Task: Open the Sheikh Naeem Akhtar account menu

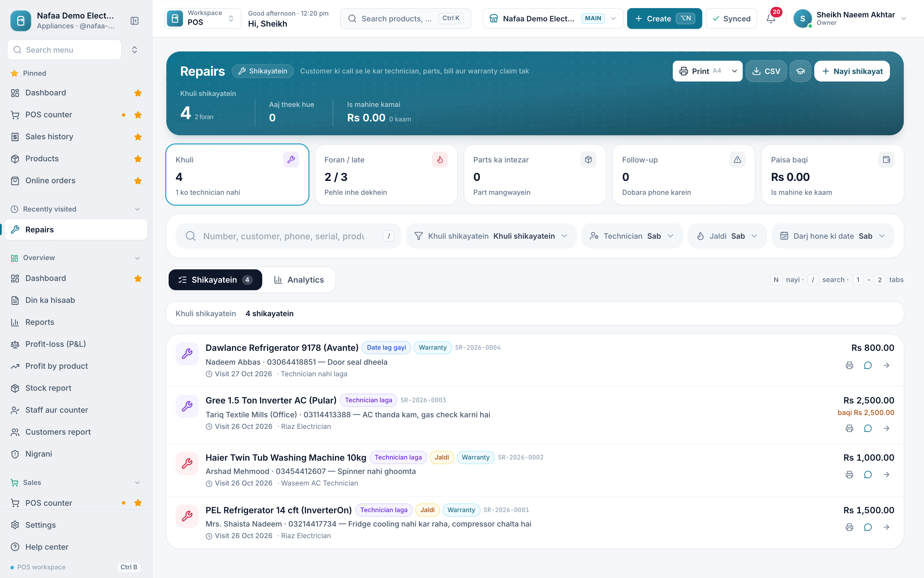Action: tap(850, 18)
